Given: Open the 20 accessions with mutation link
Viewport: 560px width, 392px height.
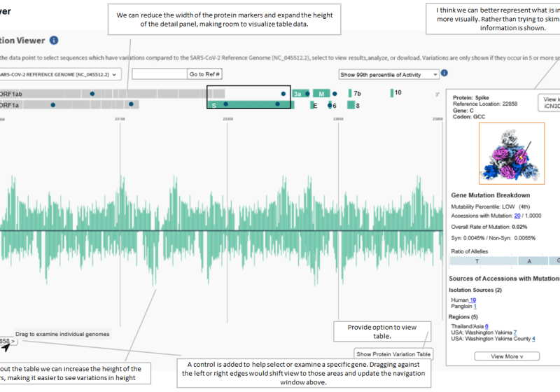Looking at the screenshot, I should 517,216.
